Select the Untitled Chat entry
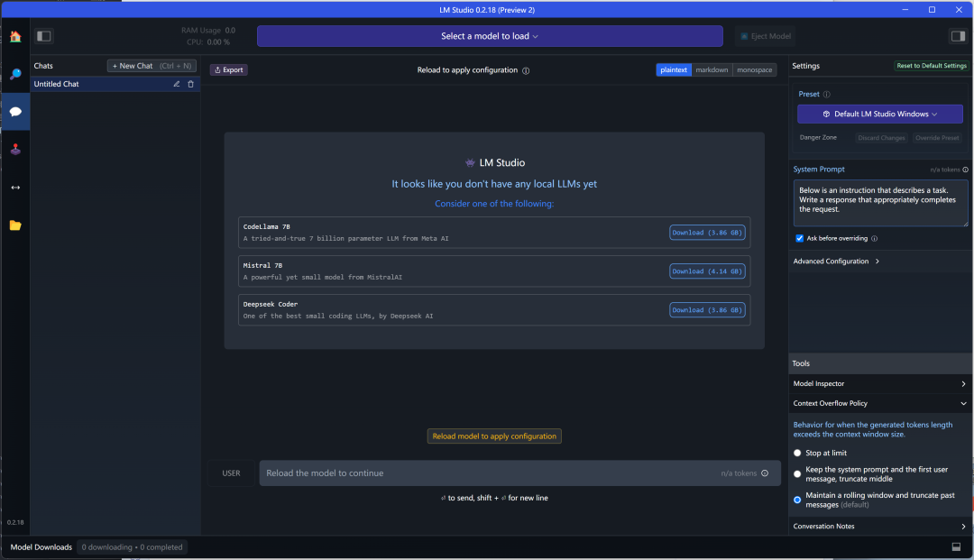The width and height of the screenshot is (974, 560). coord(115,84)
